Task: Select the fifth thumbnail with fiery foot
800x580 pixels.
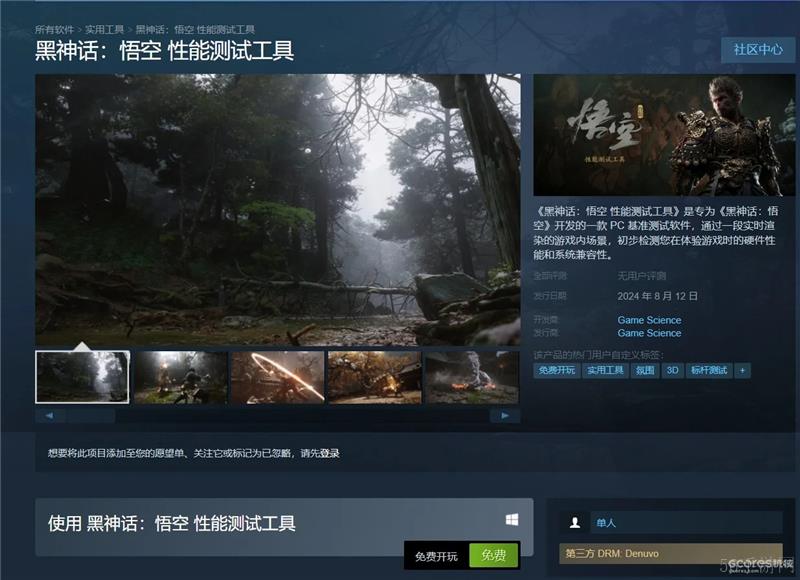Action: click(472, 377)
